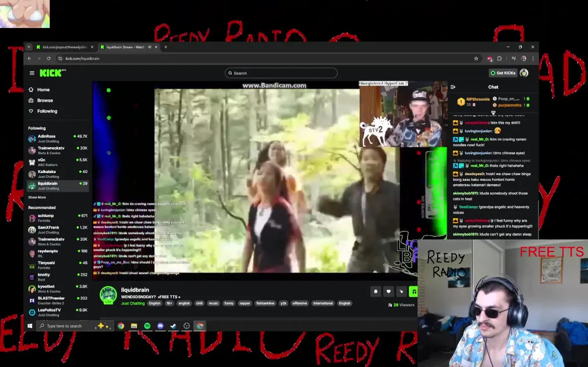Select the International tag
The height and width of the screenshot is (367, 588).
coord(323,303)
